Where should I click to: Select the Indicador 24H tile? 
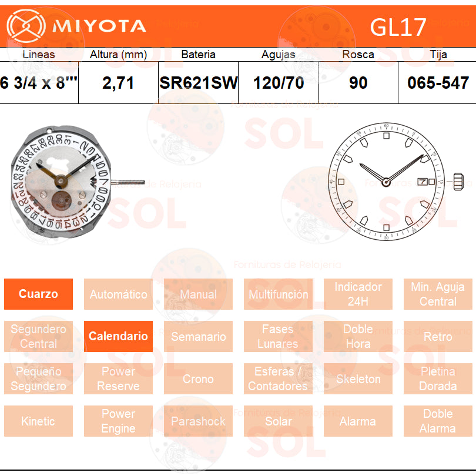tap(358, 294)
